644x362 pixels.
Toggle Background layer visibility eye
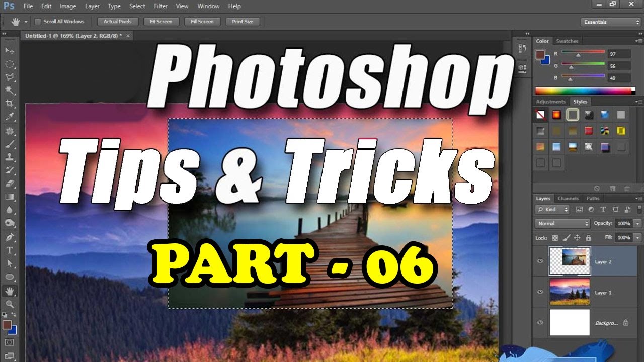pyautogui.click(x=540, y=323)
